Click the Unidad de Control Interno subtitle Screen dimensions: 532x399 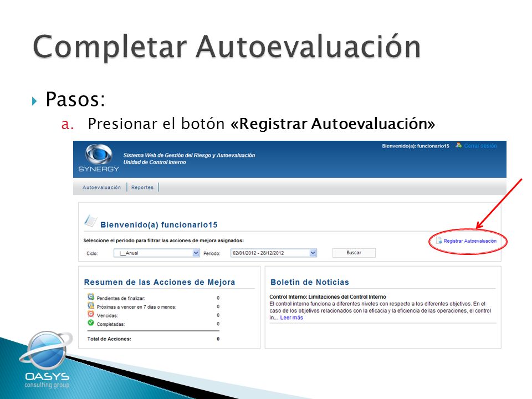(155, 162)
